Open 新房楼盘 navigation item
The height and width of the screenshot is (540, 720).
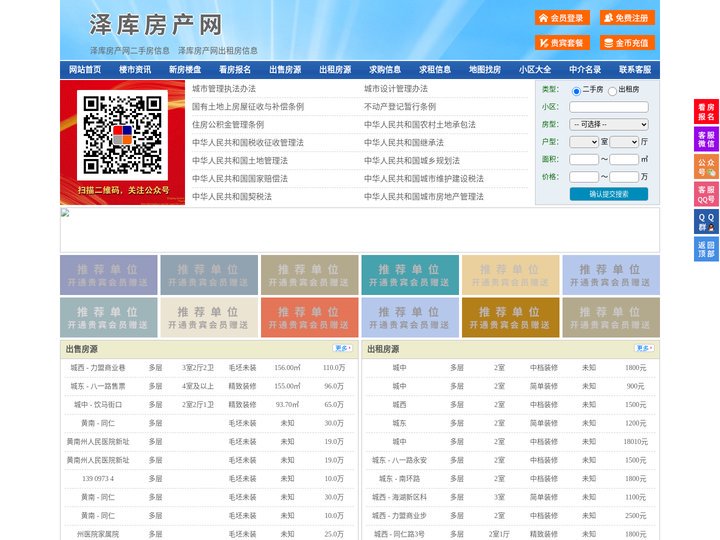[x=185, y=70]
